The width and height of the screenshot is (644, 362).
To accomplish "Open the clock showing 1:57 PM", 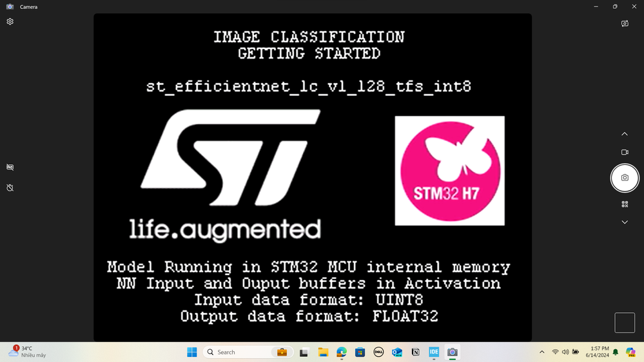I will click(597, 352).
